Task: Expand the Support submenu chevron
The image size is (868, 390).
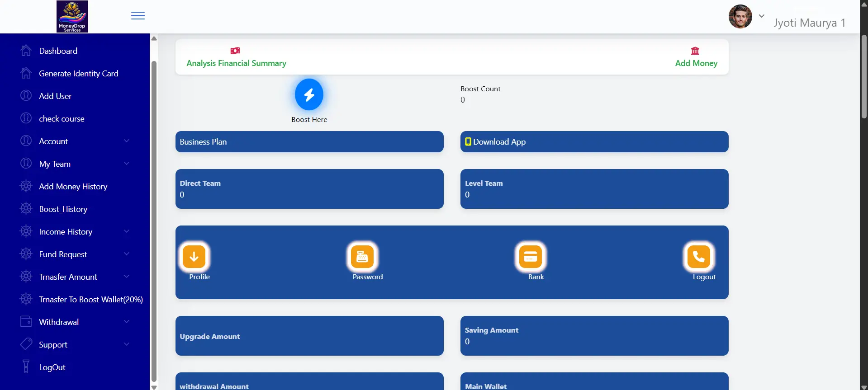Action: [127, 344]
